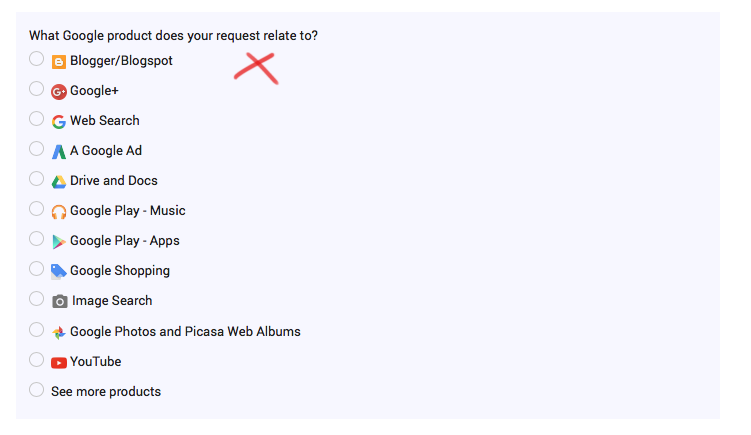Choose the Web Search radio option
The width and height of the screenshot is (751, 435).
36,119
